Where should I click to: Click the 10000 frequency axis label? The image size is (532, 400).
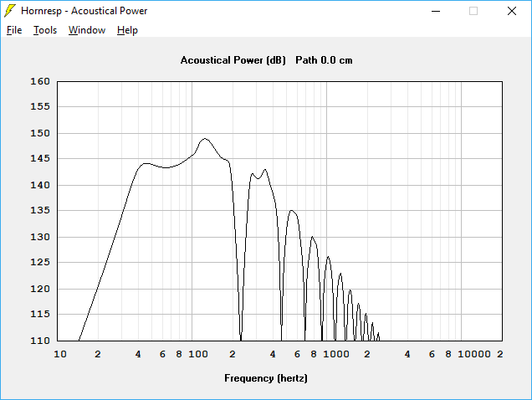[x=474, y=354]
